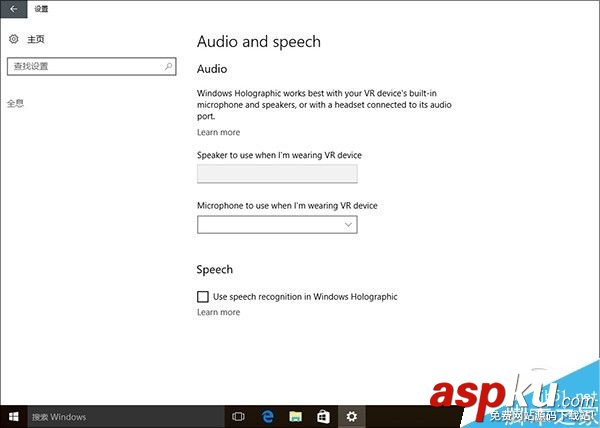Go back with the arrow button
Screen dimensions: 600x428
tap(13, 9)
